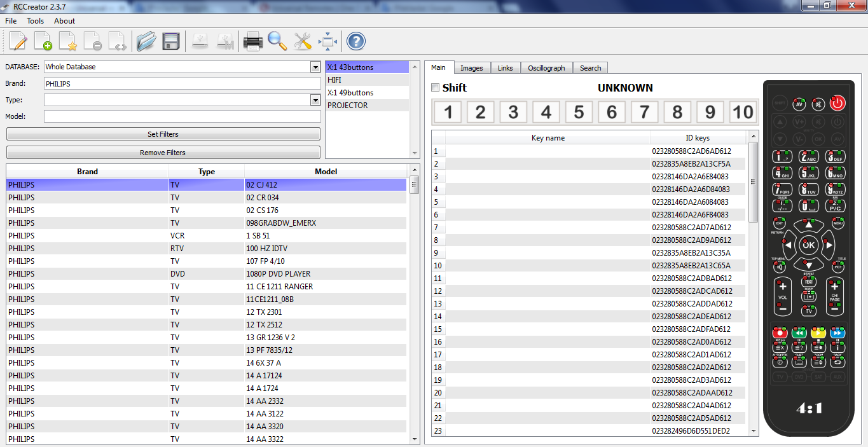Click the red record button on the remote
The width and height of the screenshot is (868, 447).
[780, 333]
